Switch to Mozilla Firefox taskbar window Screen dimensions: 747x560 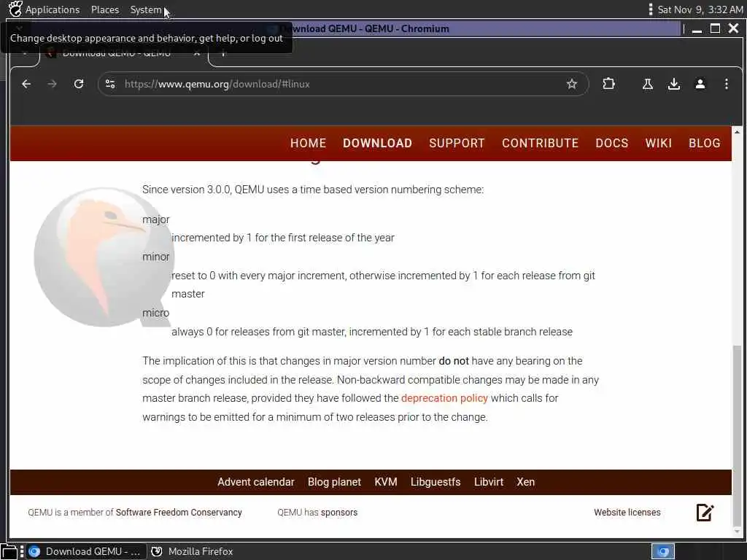pos(193,551)
